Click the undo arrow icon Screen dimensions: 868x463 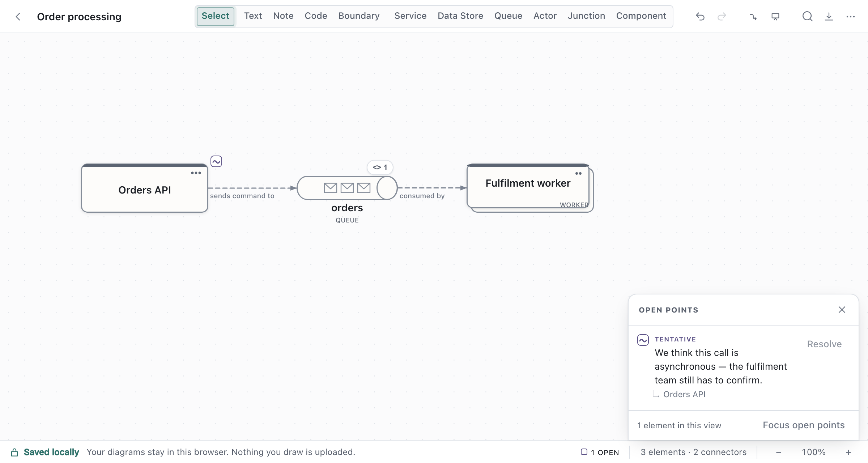pyautogui.click(x=700, y=17)
